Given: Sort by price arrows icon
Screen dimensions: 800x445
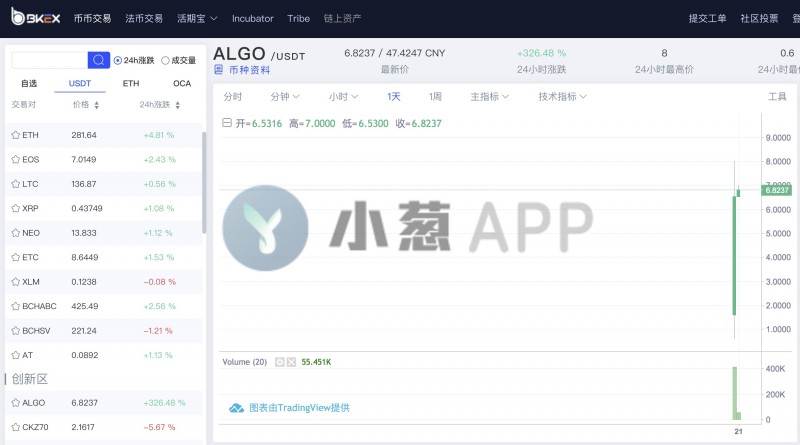Looking at the screenshot, I should pos(96,105).
